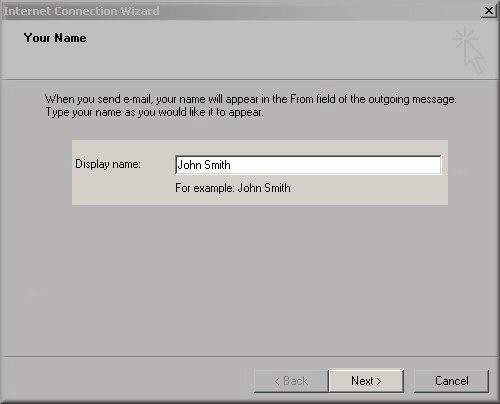
Task: Select the Display name label
Action: 108,164
